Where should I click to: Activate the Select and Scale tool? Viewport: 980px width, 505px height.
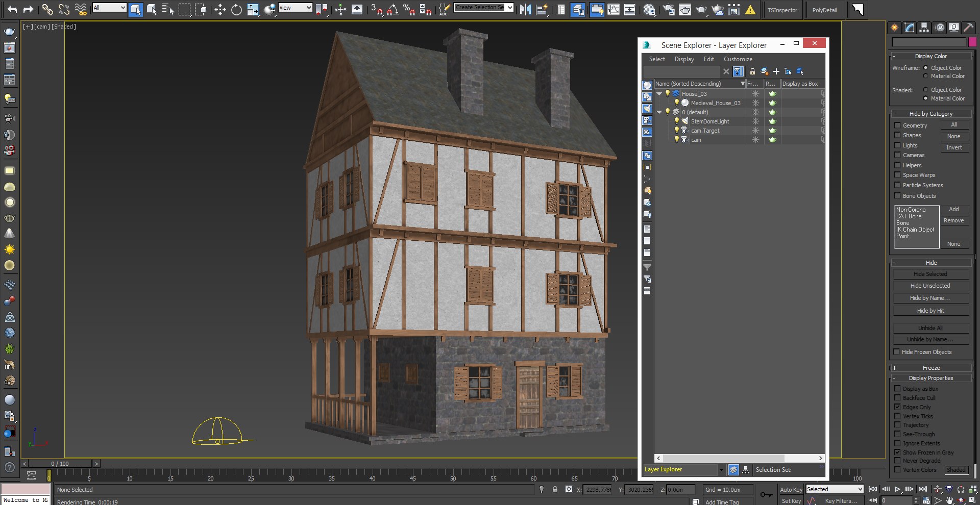pyautogui.click(x=253, y=9)
